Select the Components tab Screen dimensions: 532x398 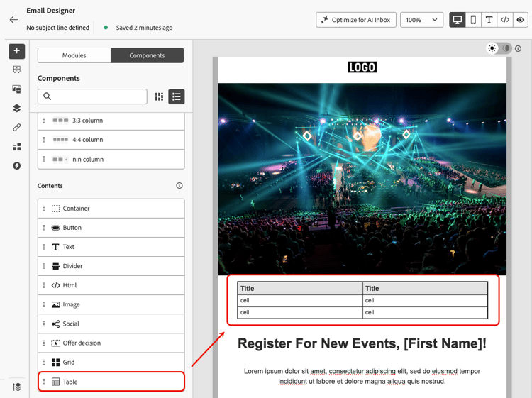click(147, 55)
